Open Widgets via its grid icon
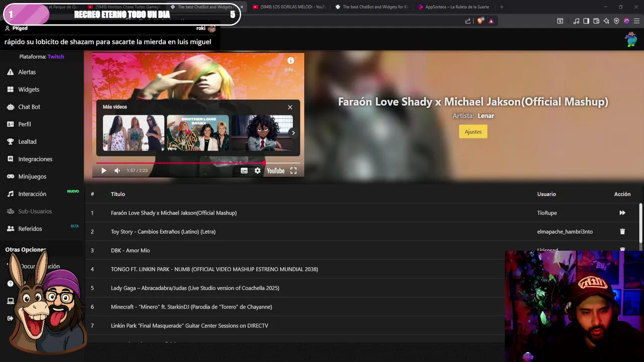Screen dimensions: 644x362 10,89
